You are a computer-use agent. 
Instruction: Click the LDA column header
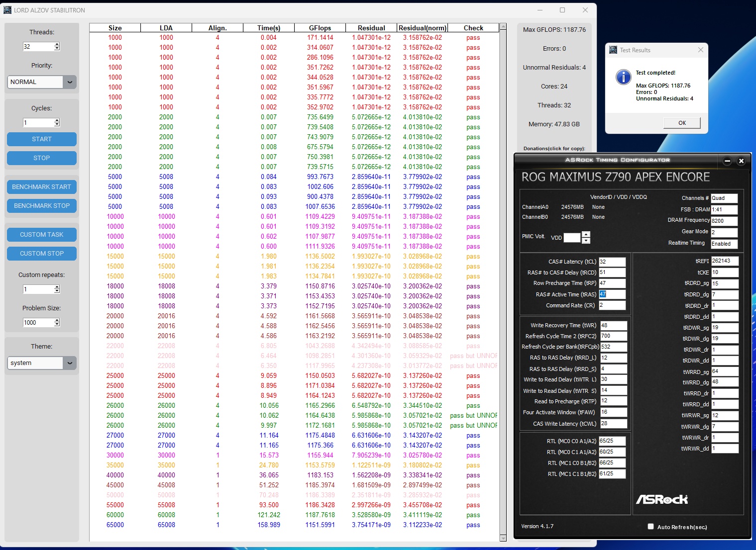166,28
